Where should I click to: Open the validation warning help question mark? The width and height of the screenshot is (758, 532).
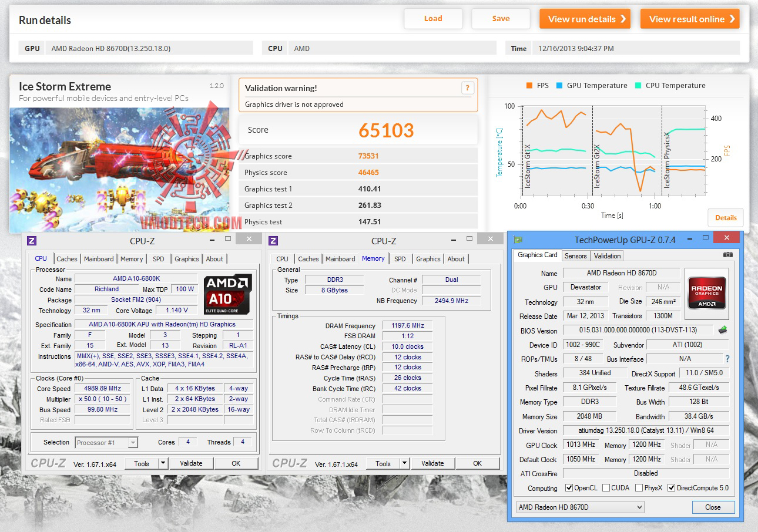(x=467, y=88)
